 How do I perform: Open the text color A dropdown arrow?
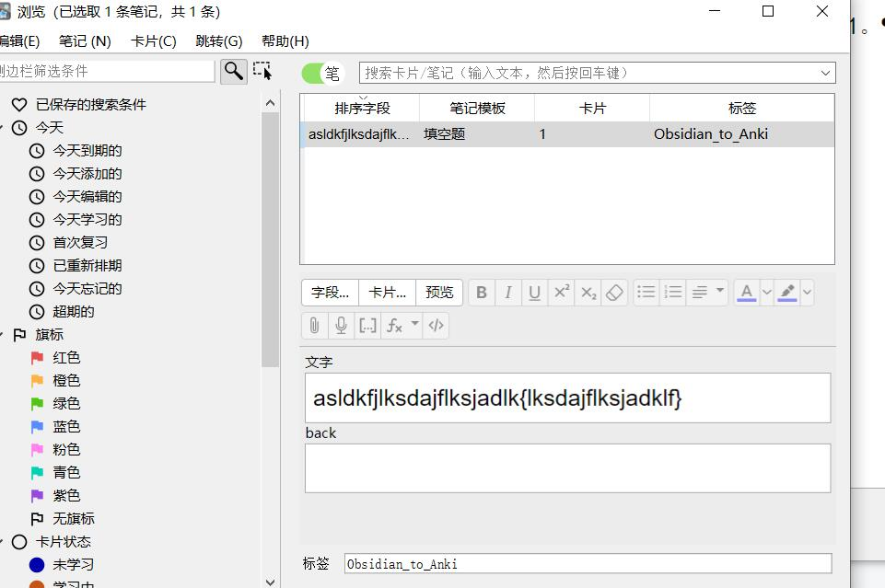coord(766,293)
